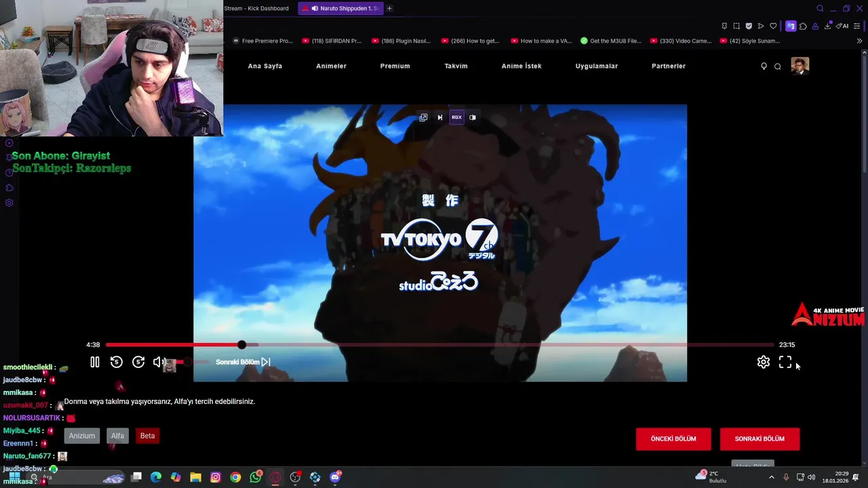Open the How to get... bookmark
The width and height of the screenshot is (868, 488).
click(471, 41)
